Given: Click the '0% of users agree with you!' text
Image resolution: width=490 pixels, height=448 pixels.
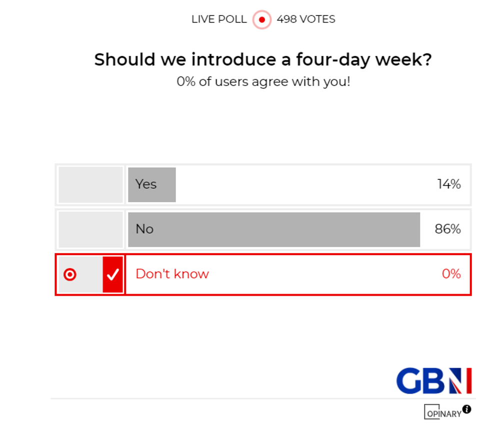Looking at the screenshot, I should (263, 81).
